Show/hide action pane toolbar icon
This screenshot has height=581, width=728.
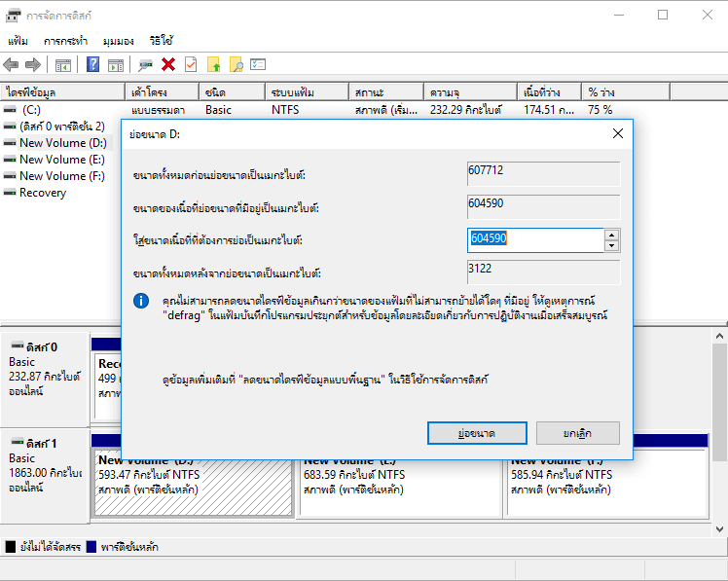[116, 65]
